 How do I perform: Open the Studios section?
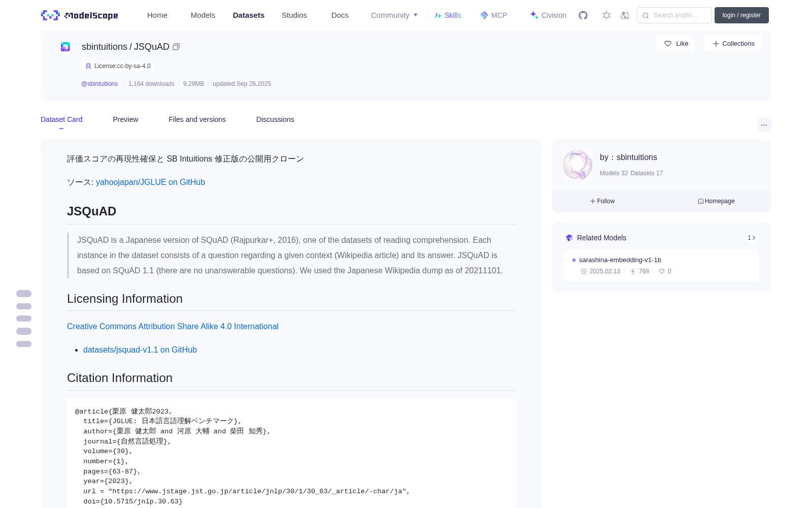tap(294, 15)
